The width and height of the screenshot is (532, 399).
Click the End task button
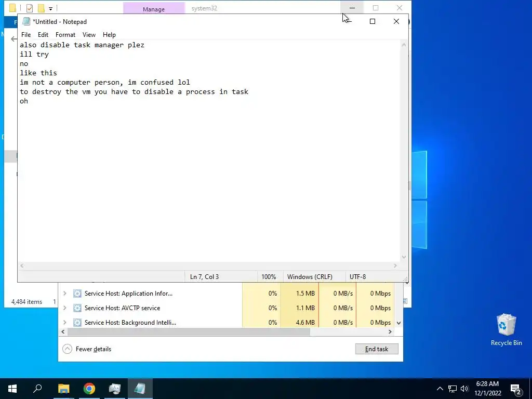coord(377,349)
